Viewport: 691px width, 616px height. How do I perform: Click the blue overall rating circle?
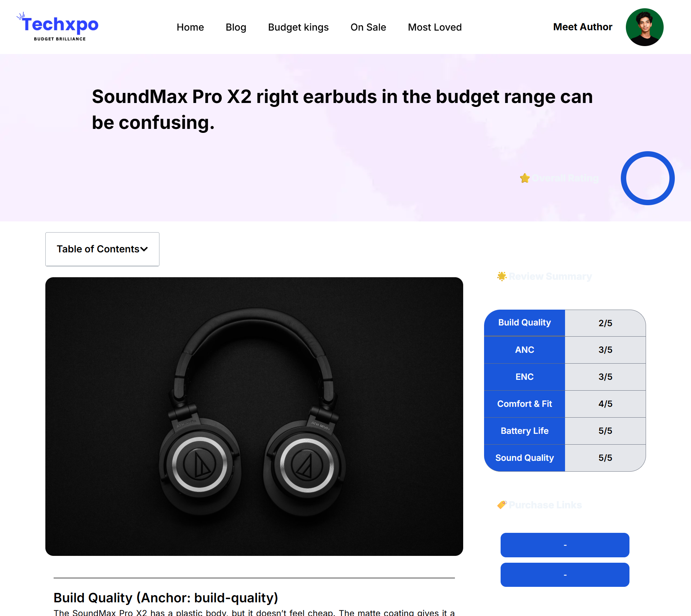[647, 178]
